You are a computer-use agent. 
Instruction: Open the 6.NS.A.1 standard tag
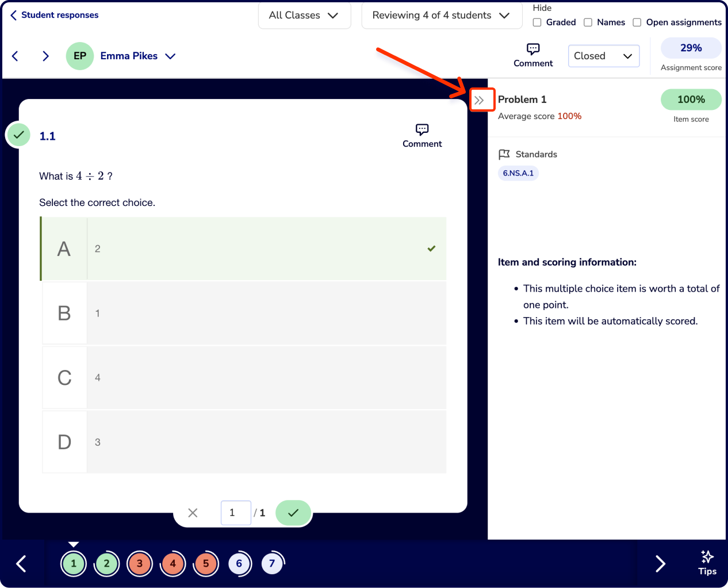pyautogui.click(x=518, y=173)
